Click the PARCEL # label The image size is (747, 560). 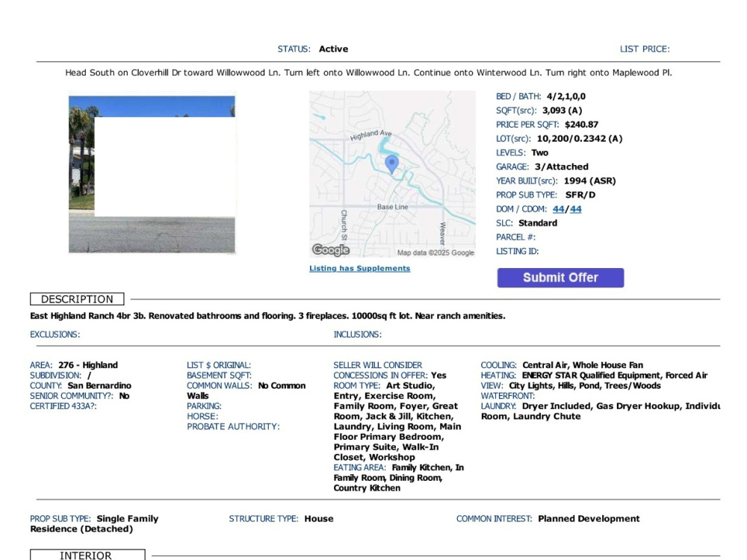[515, 237]
